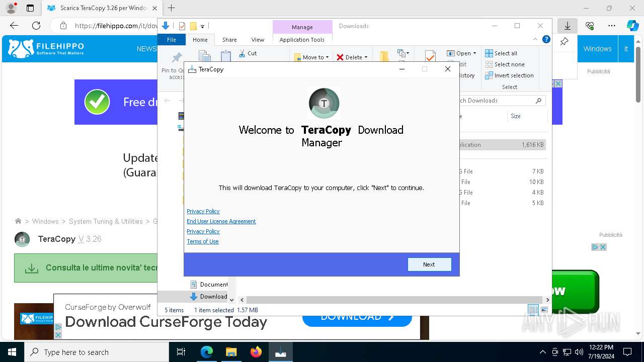Go back in the Edge browser
Image resolution: width=644 pixels, height=362 pixels.
point(14,26)
